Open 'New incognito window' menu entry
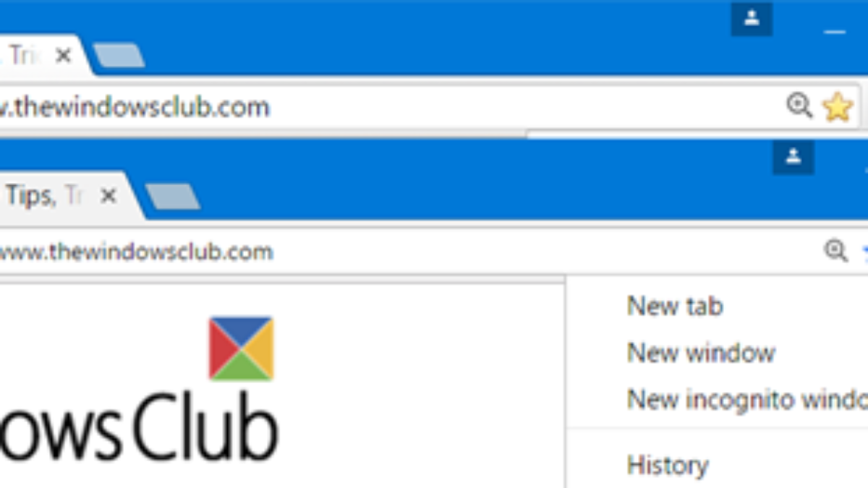 click(747, 399)
